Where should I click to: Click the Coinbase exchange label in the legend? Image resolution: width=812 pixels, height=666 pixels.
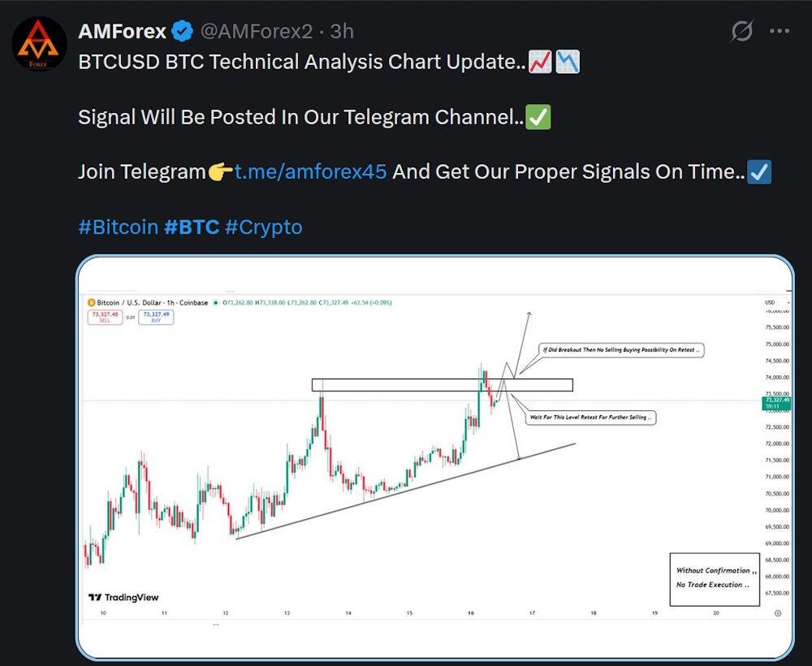click(x=194, y=301)
